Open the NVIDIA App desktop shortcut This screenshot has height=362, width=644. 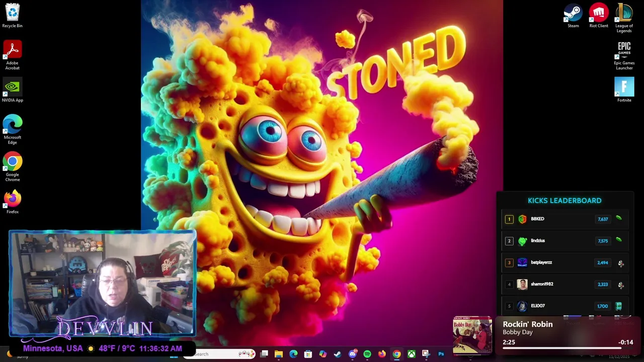point(12,90)
